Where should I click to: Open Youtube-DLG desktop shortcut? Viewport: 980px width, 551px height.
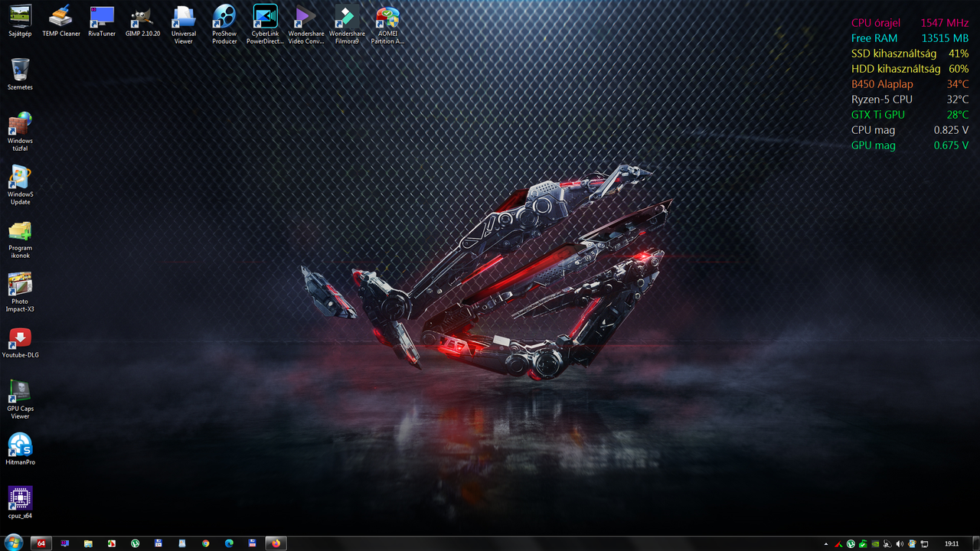20,342
